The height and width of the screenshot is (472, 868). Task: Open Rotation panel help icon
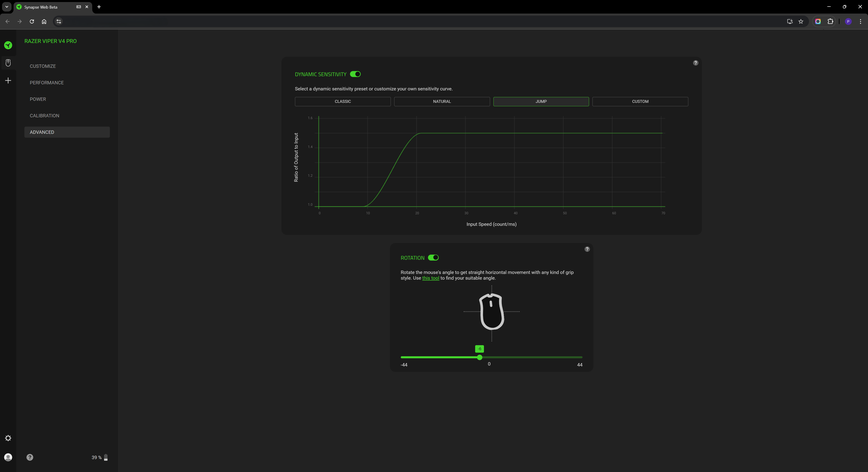[587, 249]
